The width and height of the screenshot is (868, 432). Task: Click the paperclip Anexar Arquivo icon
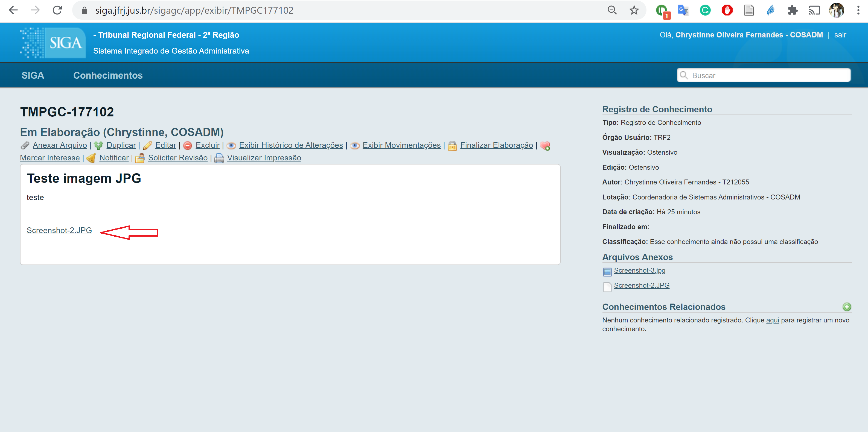coord(25,145)
